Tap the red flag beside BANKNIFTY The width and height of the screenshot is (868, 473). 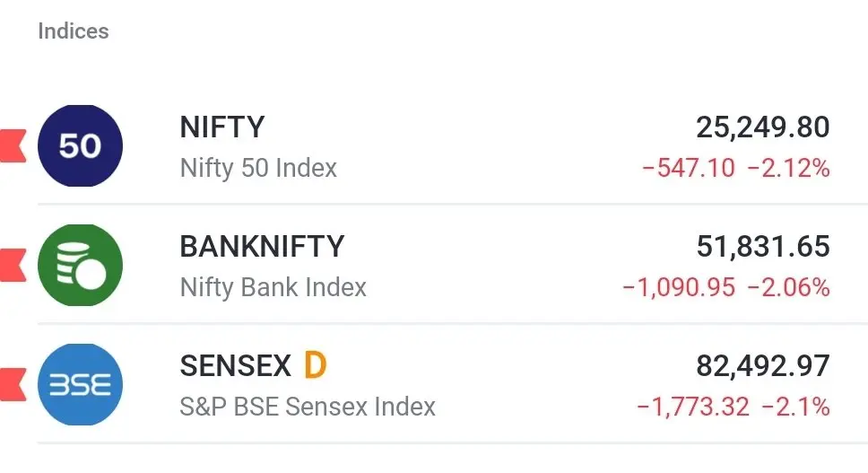pyautogui.click(x=13, y=266)
